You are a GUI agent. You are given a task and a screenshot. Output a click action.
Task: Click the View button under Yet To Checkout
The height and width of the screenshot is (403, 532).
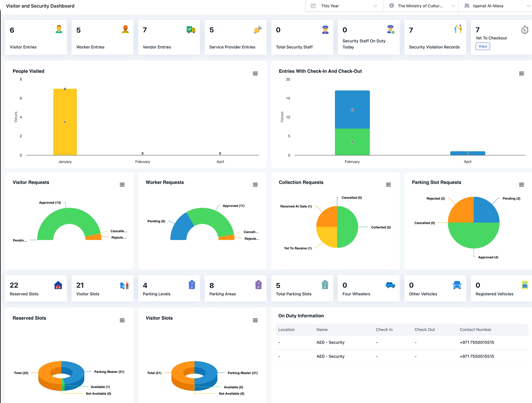483,46
